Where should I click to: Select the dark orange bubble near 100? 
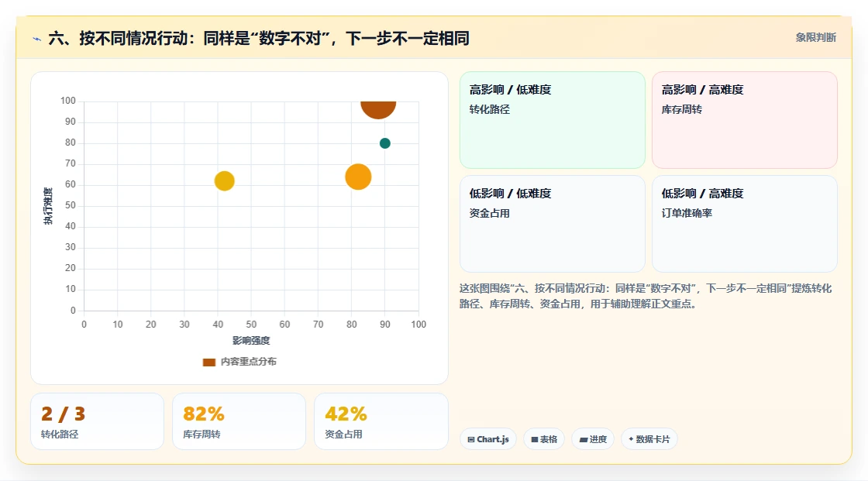tap(378, 109)
